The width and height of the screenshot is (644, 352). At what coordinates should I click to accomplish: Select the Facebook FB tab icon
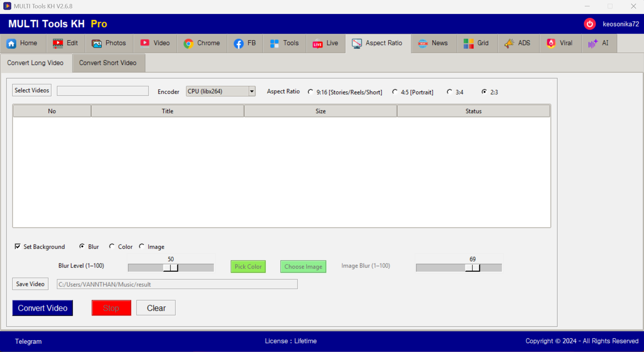(238, 43)
